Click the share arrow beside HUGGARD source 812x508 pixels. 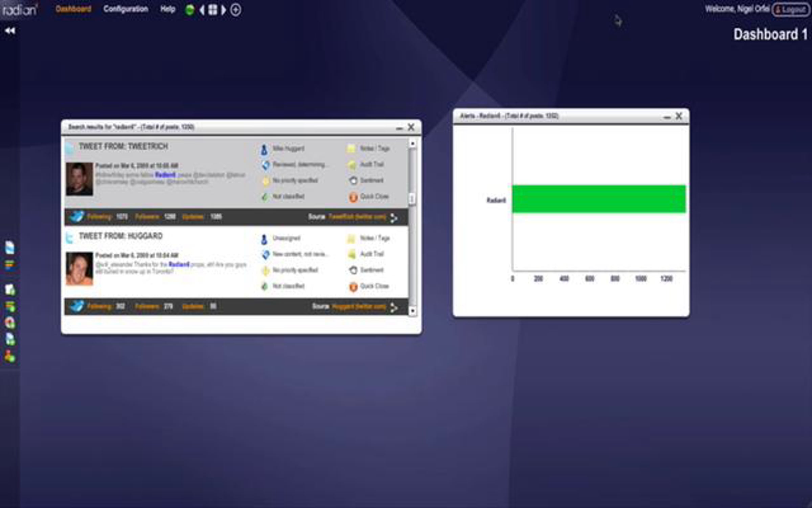click(393, 307)
